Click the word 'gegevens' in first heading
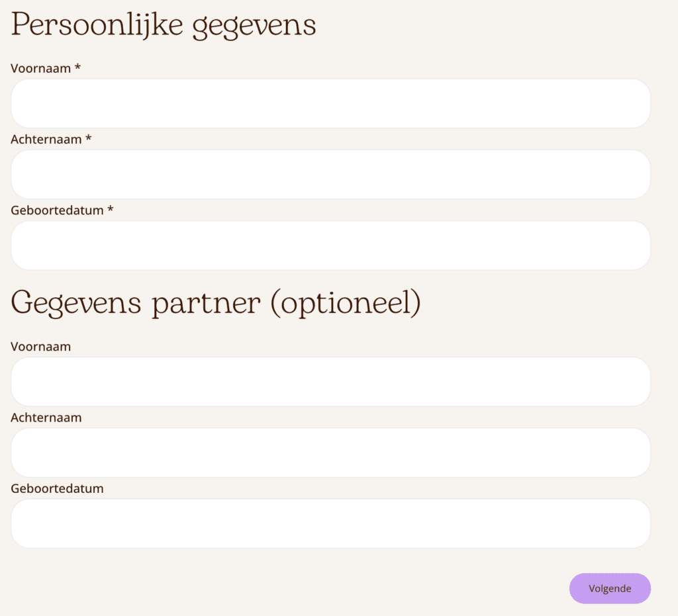Image resolution: width=678 pixels, height=616 pixels. [254, 26]
